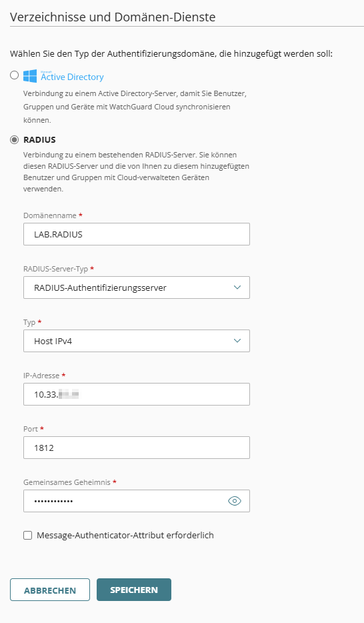Image resolution: width=364 pixels, height=623 pixels.
Task: Click the ABBRECHEN button
Action: [49, 590]
